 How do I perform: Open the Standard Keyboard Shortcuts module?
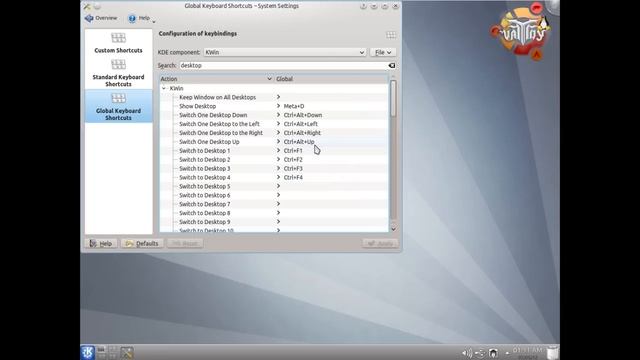tap(118, 73)
